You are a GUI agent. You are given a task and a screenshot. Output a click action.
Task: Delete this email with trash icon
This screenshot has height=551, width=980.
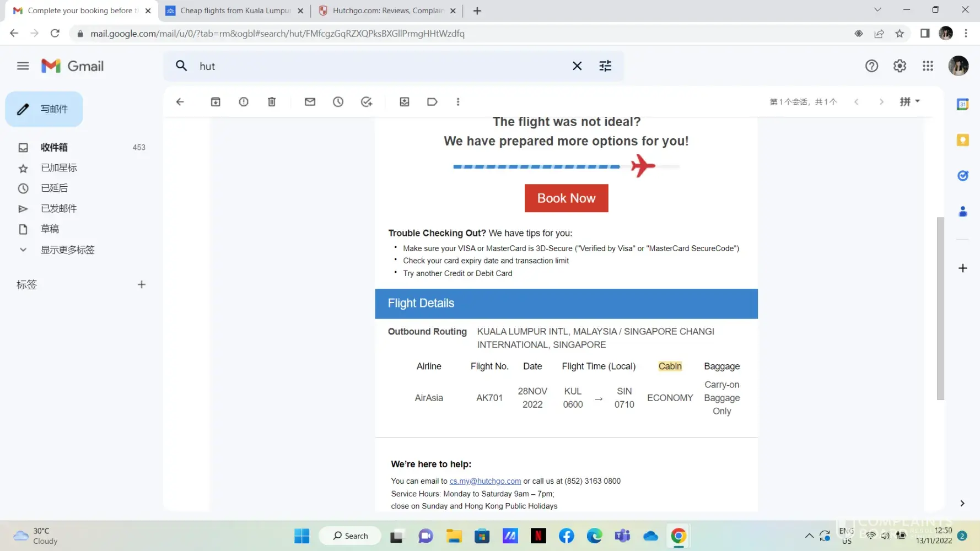pyautogui.click(x=272, y=102)
